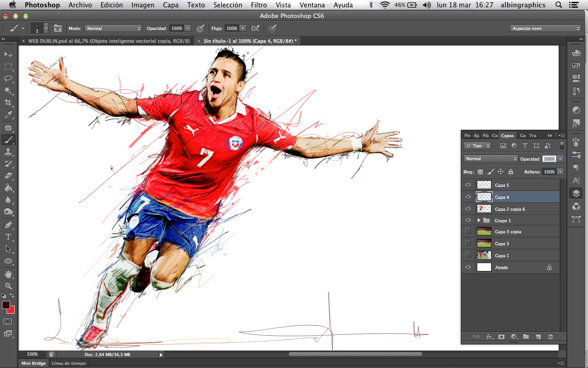Switch to WEB DUBLIN.psd document tab

point(109,41)
